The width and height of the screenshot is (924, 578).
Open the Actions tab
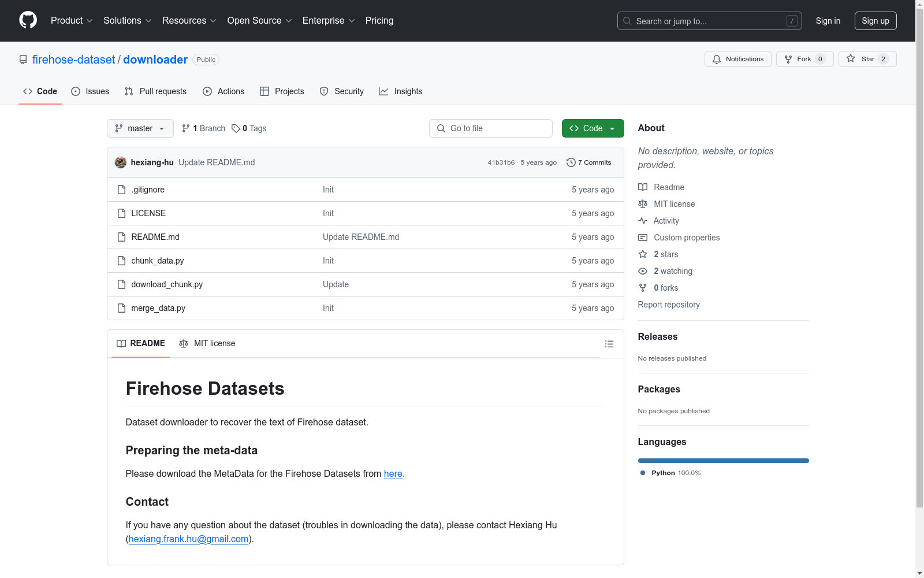coord(223,91)
